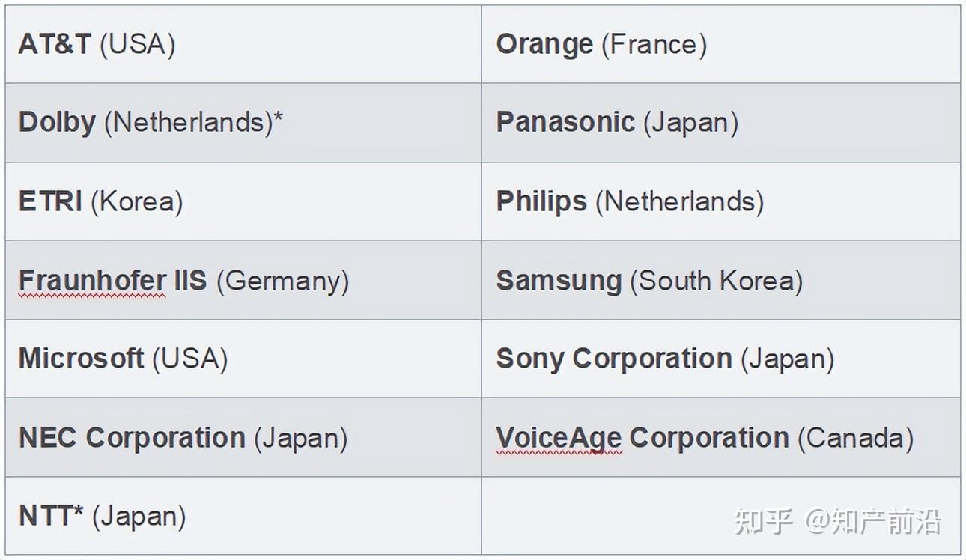Click the underlined VoiceAge word
Viewport: 966px width, 560px height.
point(559,438)
